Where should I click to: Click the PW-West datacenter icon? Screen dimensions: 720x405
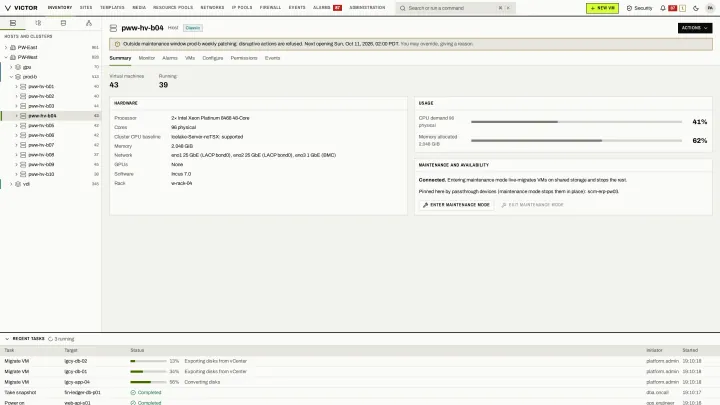click(x=13, y=57)
